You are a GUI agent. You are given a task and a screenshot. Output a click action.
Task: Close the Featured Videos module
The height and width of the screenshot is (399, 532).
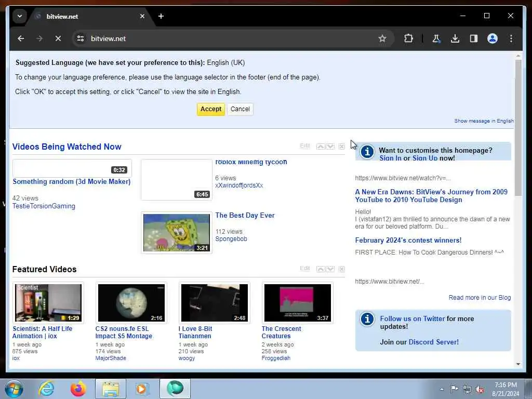click(342, 269)
